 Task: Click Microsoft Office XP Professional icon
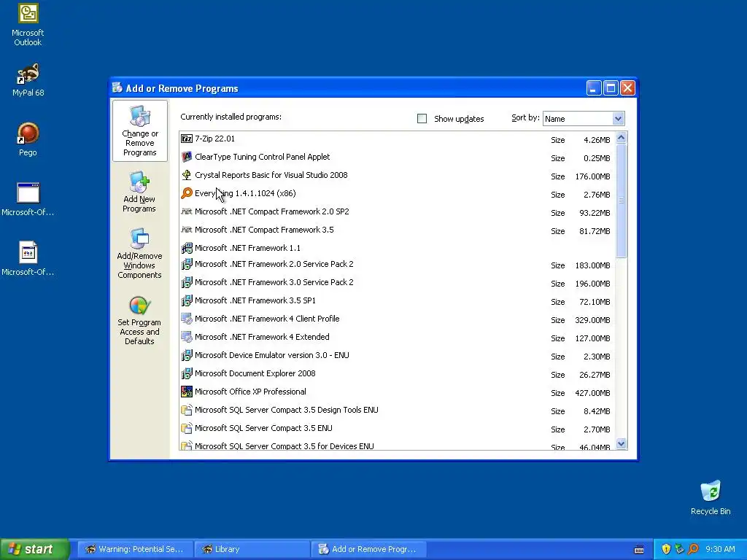(187, 392)
